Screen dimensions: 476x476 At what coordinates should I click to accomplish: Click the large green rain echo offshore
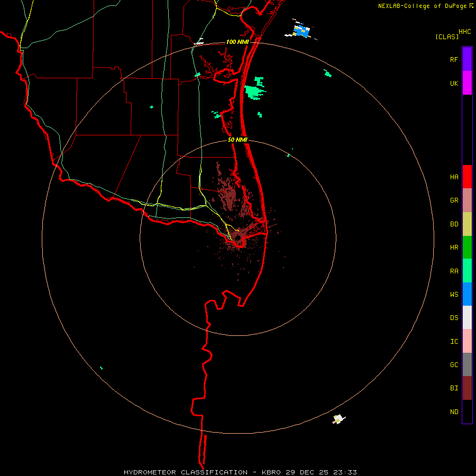(254, 92)
